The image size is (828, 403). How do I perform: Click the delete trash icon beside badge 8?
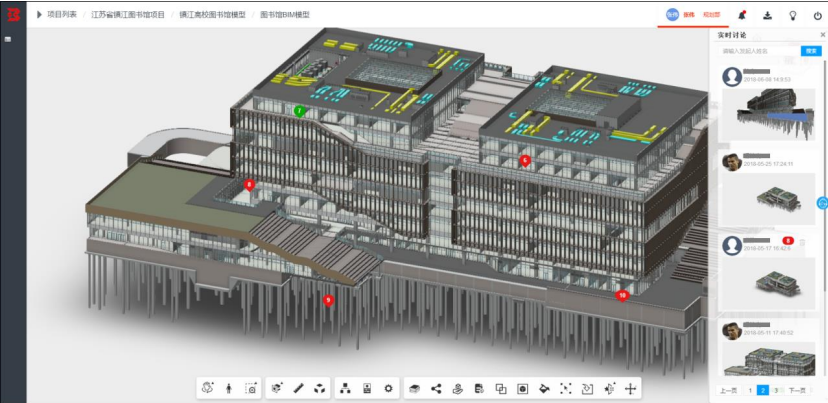(803, 242)
